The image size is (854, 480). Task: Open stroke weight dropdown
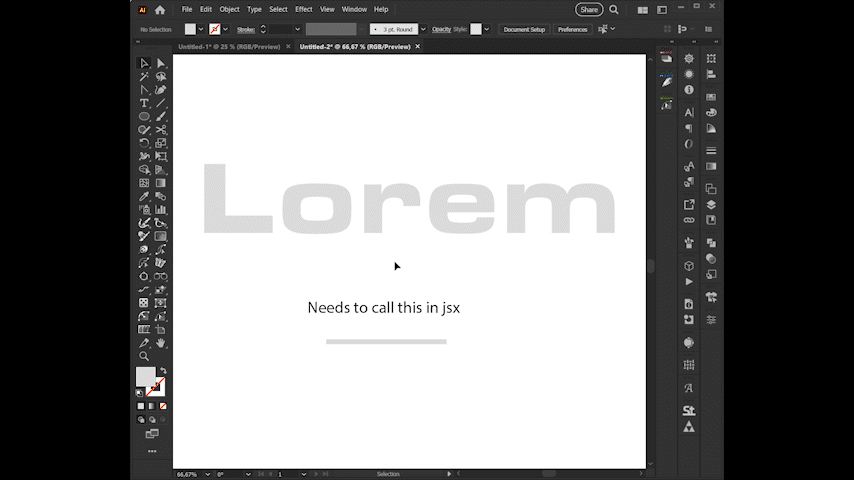[297, 29]
